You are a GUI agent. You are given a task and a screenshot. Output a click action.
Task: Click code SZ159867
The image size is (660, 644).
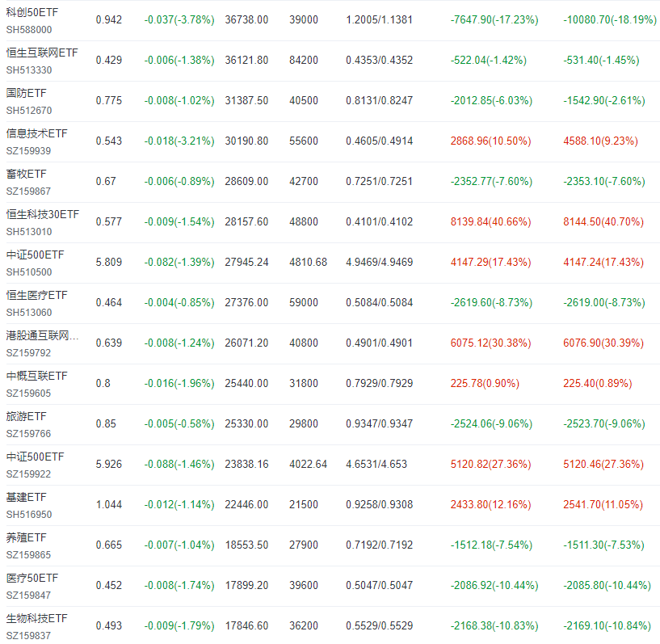tap(28, 192)
